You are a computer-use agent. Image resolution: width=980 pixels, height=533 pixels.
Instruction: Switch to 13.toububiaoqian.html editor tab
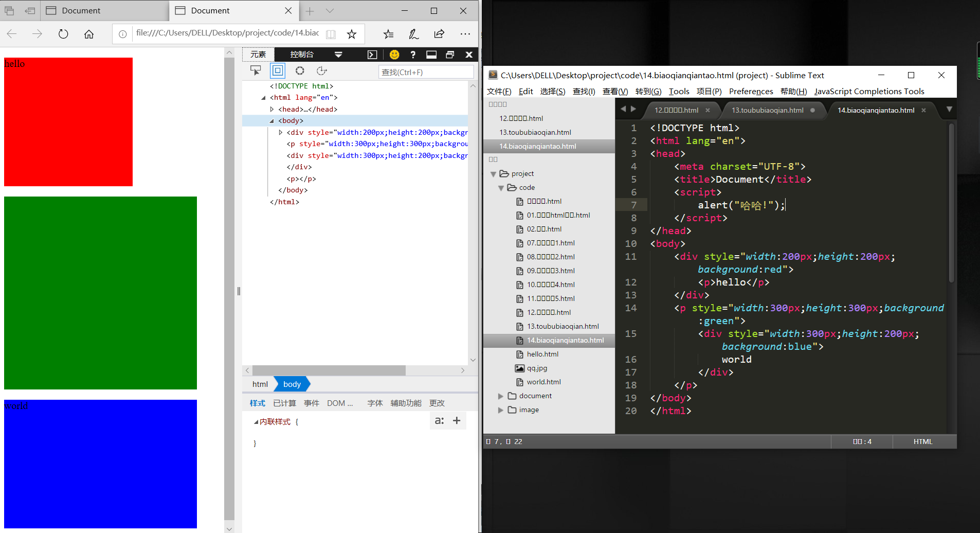(768, 110)
